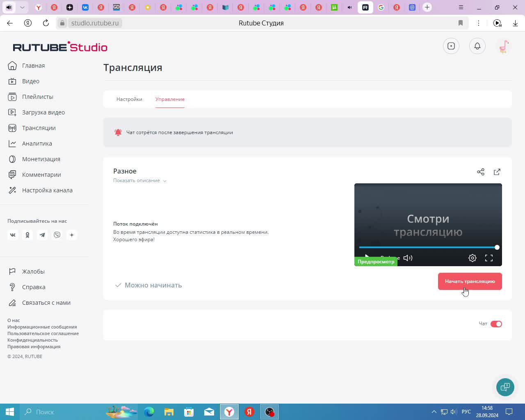Click the Поток подключён status text
This screenshot has height=420, width=525.
tap(135, 224)
